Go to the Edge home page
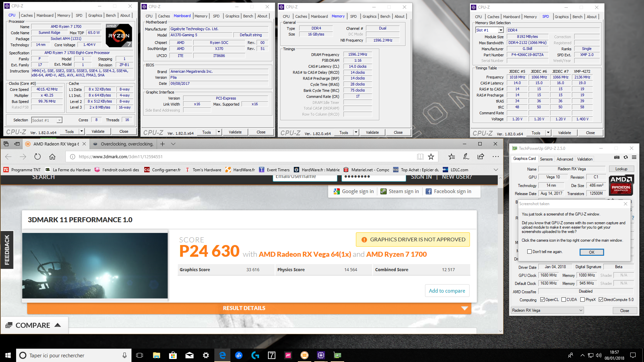 52,157
